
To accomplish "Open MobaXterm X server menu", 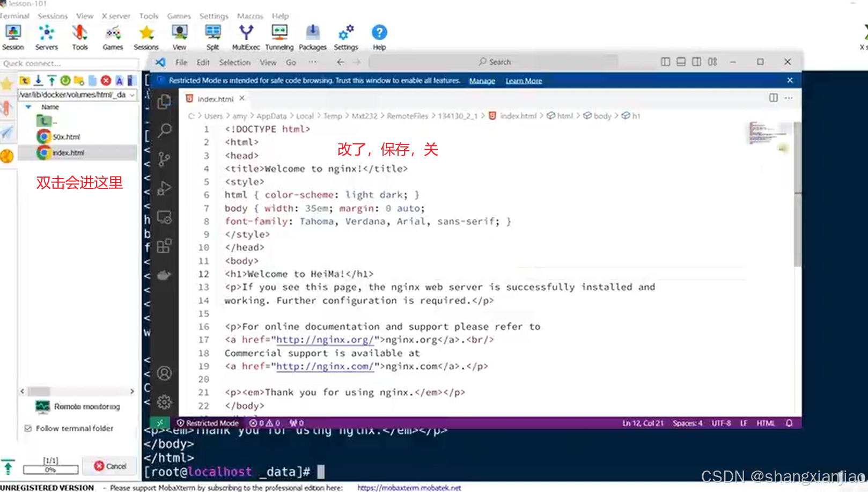I will click(x=116, y=16).
